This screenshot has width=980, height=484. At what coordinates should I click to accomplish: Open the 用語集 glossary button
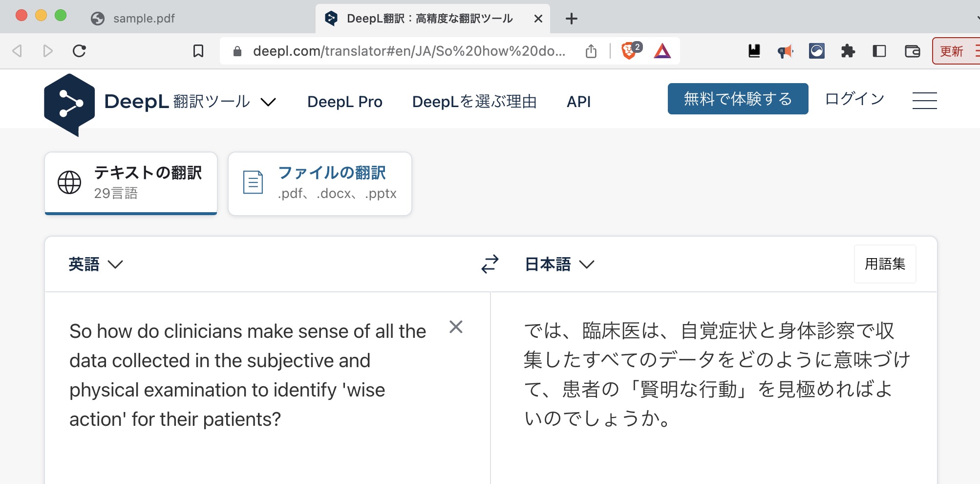click(885, 264)
